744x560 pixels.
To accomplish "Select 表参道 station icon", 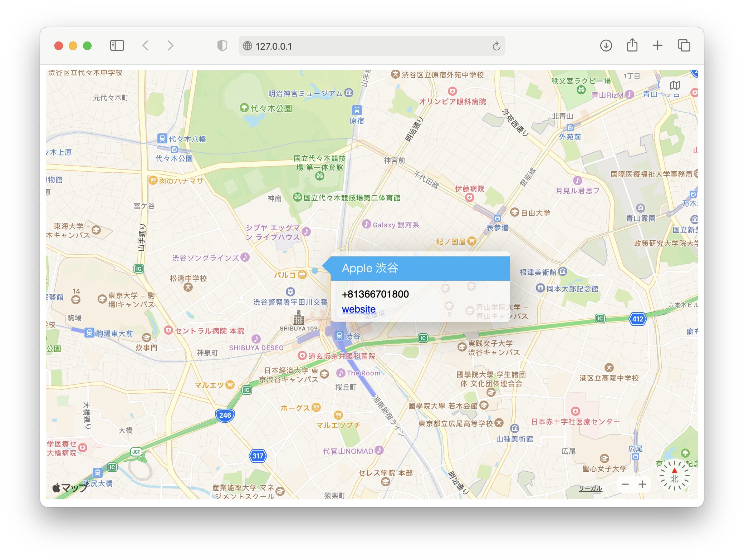I will point(497,218).
